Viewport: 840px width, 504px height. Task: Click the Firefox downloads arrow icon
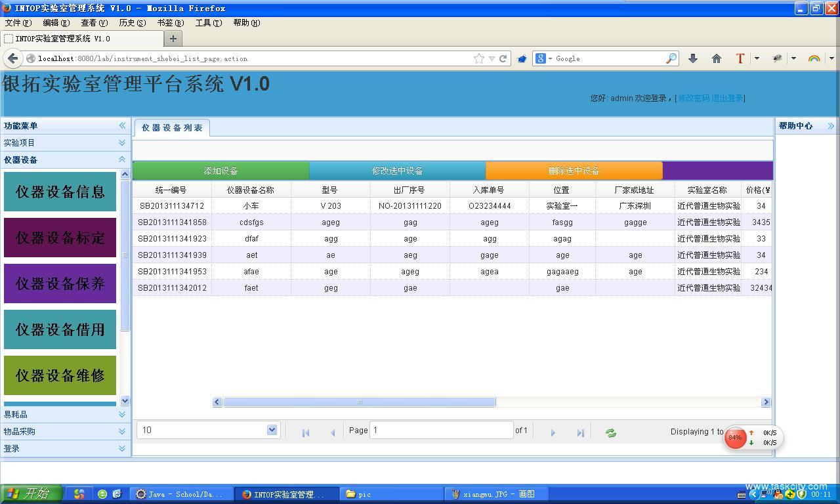tap(692, 58)
